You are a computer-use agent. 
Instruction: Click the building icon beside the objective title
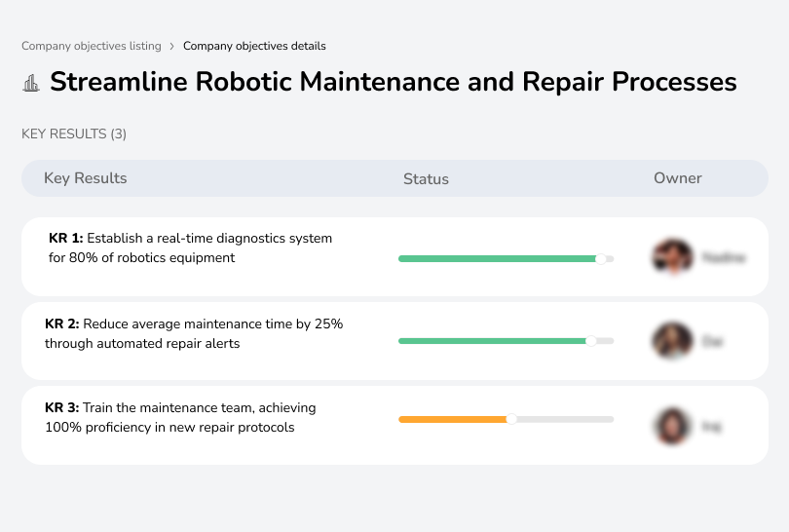pyautogui.click(x=31, y=83)
